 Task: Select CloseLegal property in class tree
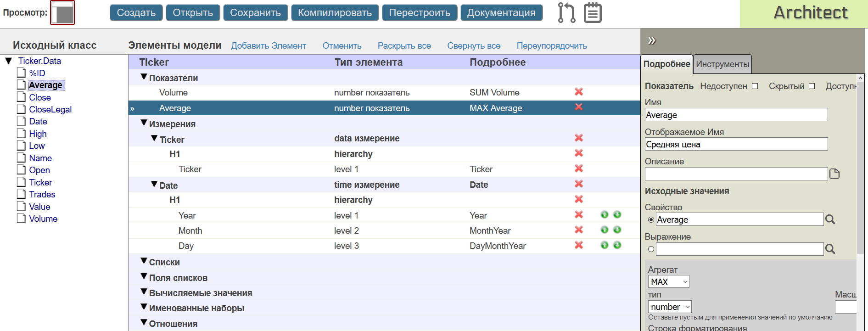tap(50, 109)
